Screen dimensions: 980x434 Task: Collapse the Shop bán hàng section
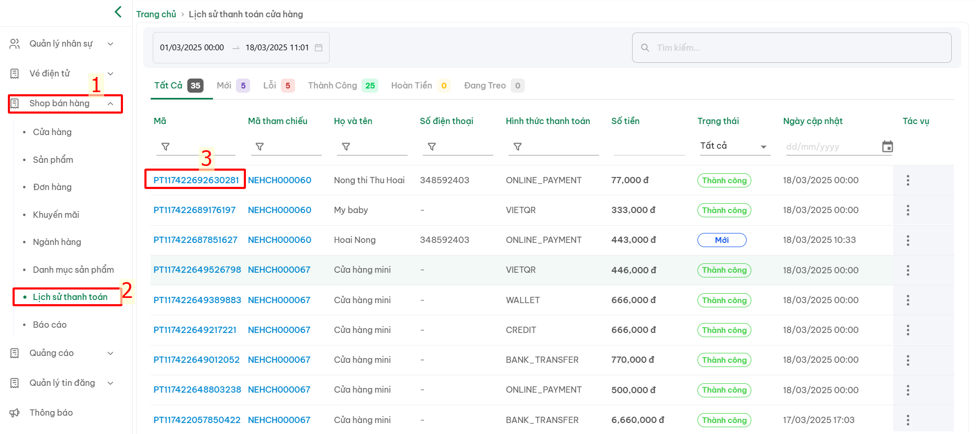[x=65, y=104]
